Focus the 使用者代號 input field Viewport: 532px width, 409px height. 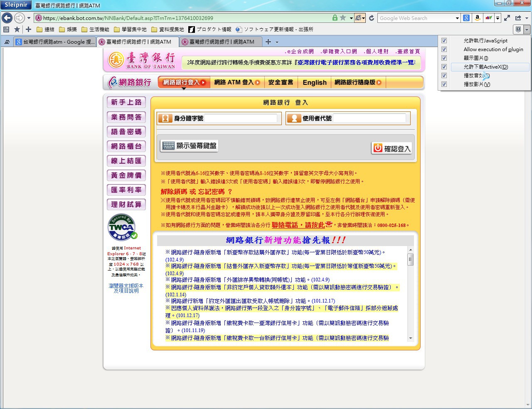pos(369,118)
